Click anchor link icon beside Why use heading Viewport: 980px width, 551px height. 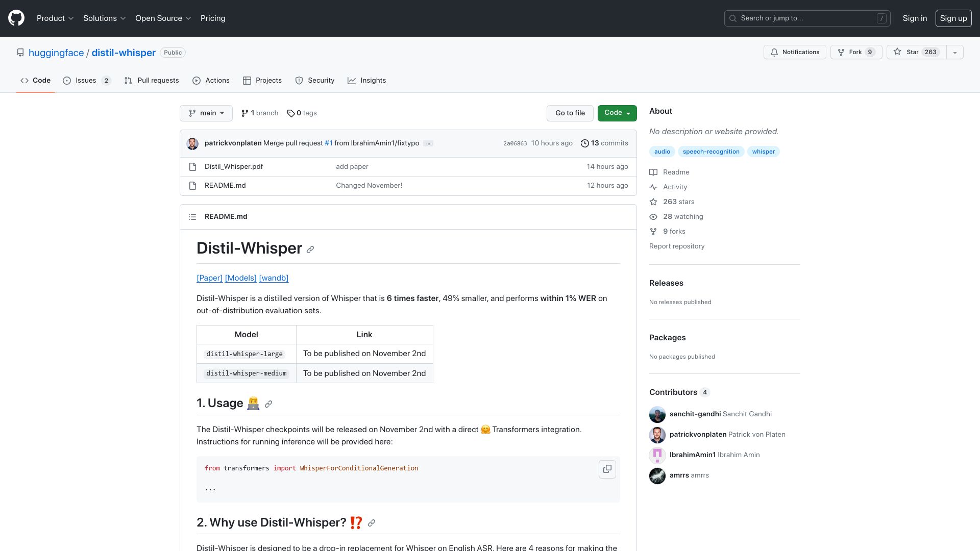(372, 523)
